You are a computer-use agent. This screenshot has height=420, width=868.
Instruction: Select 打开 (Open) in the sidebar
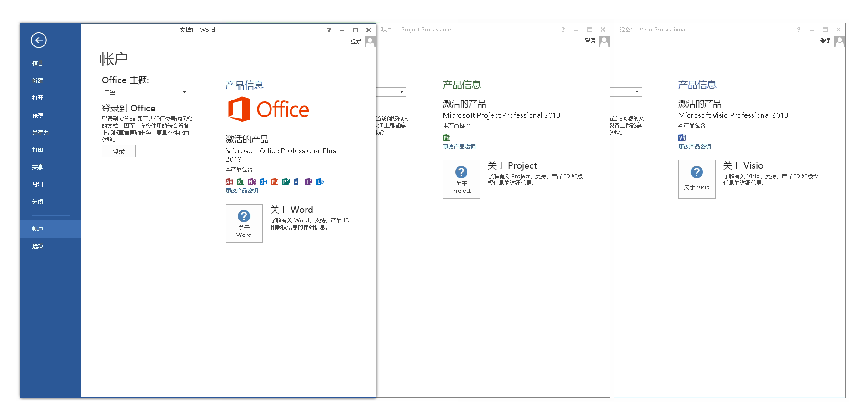click(x=50, y=98)
